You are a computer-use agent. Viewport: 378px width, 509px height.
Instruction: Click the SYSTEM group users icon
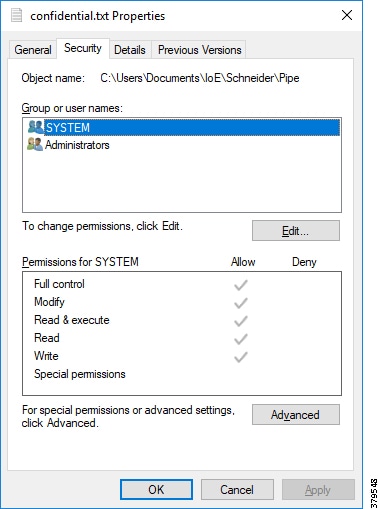pos(35,127)
